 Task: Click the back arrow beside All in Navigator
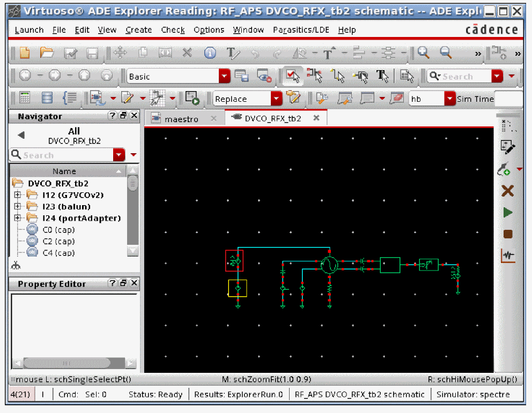click(21, 135)
